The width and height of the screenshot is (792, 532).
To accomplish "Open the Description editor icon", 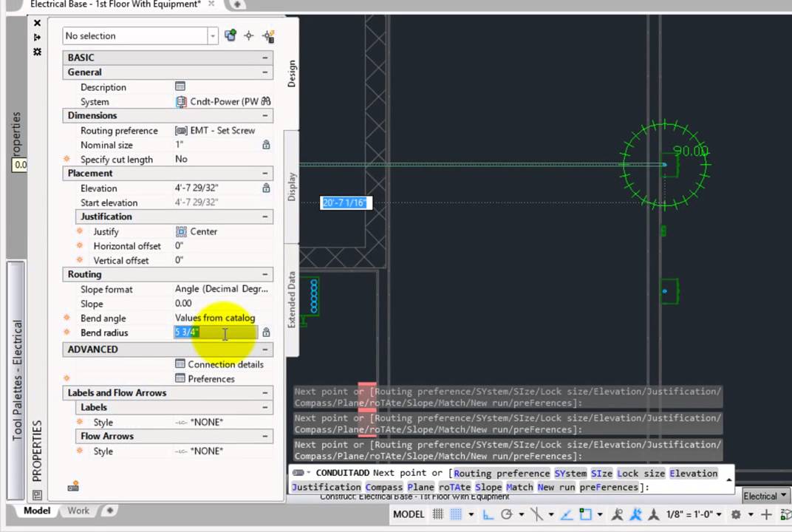I will [x=180, y=86].
